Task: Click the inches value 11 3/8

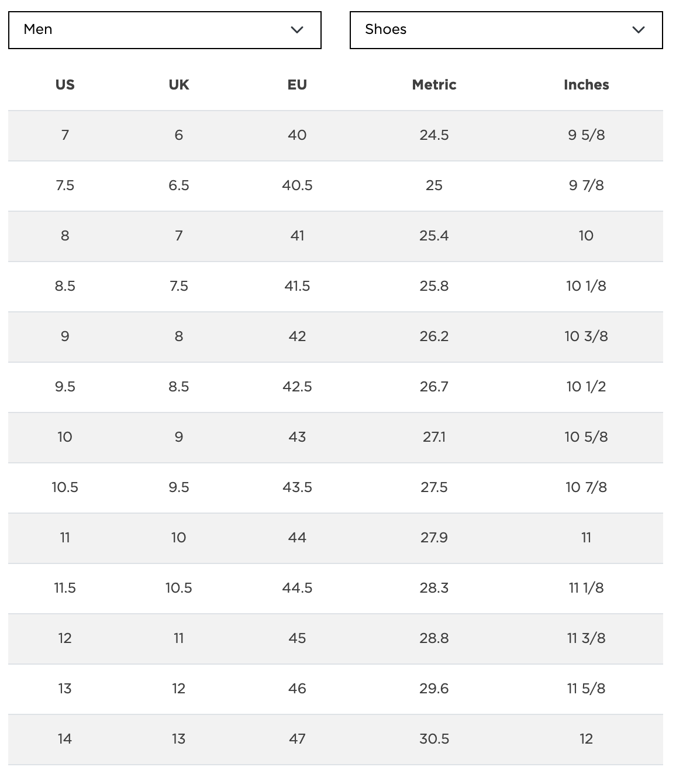Action: click(x=586, y=638)
